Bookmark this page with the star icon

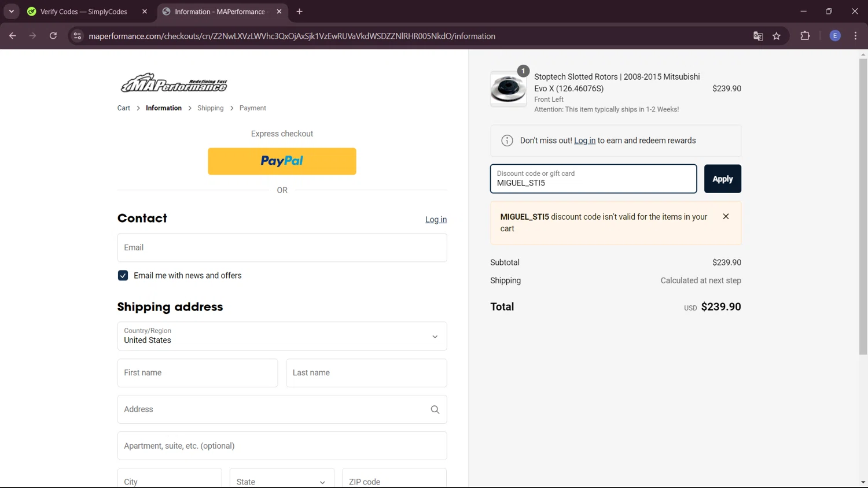tap(777, 36)
